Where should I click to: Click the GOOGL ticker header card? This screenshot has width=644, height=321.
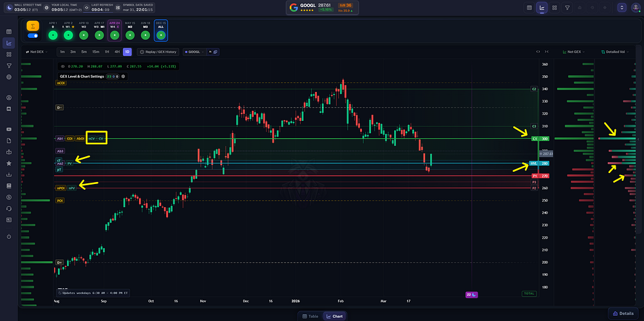323,7
